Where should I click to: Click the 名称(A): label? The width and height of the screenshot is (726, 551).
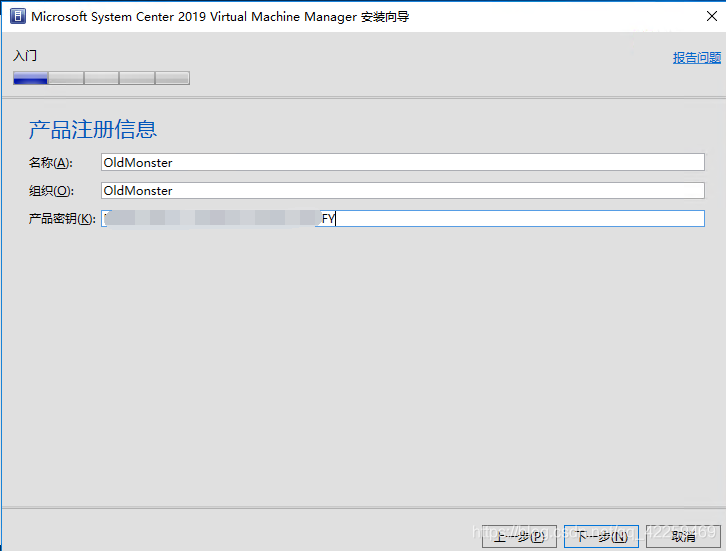click(50, 163)
